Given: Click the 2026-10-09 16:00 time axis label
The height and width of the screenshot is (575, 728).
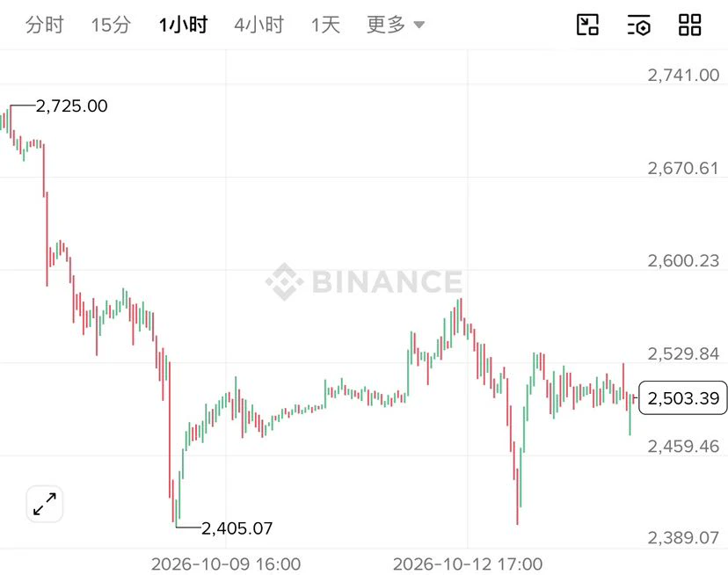Looking at the screenshot, I should pyautogui.click(x=226, y=564).
